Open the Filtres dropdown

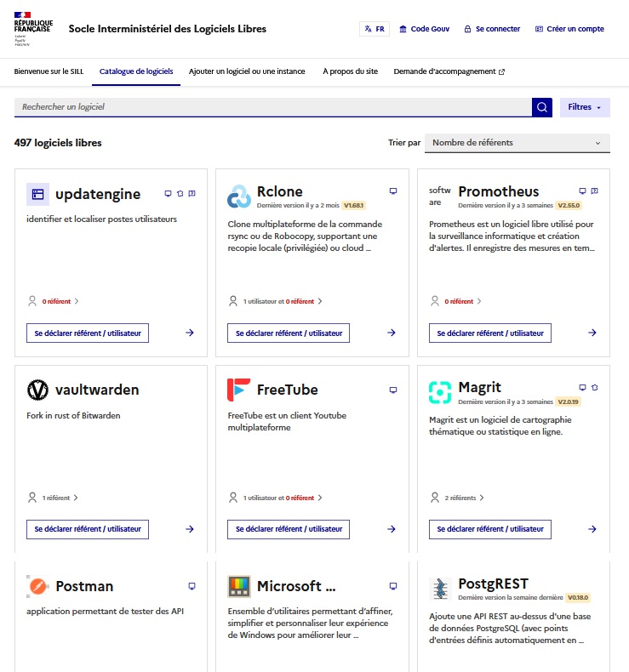click(585, 107)
